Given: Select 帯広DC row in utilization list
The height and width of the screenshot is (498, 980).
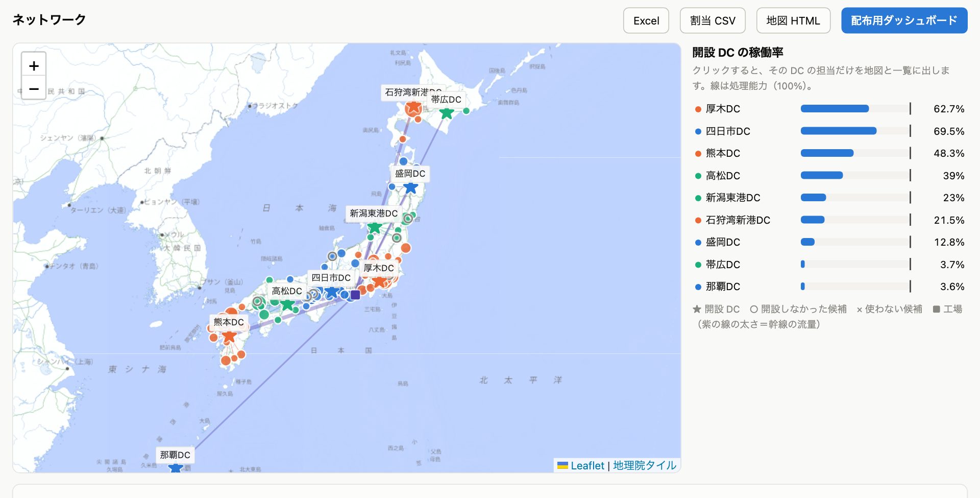Looking at the screenshot, I should 829,265.
